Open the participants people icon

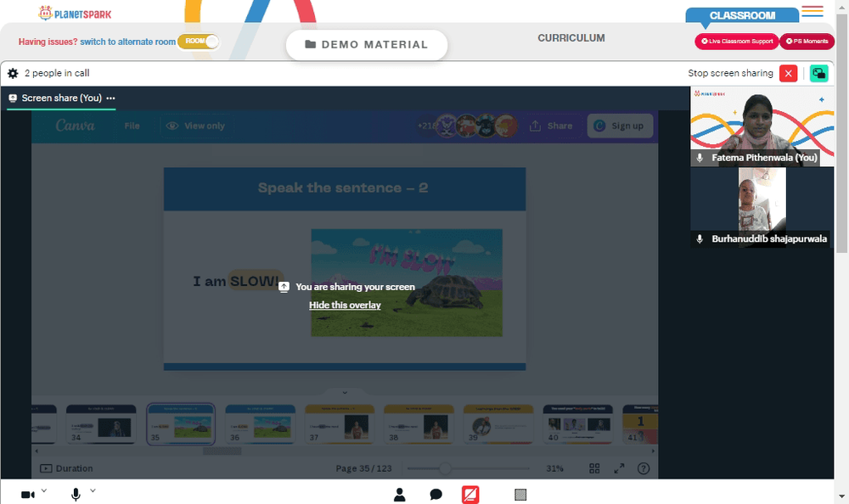[400, 495]
